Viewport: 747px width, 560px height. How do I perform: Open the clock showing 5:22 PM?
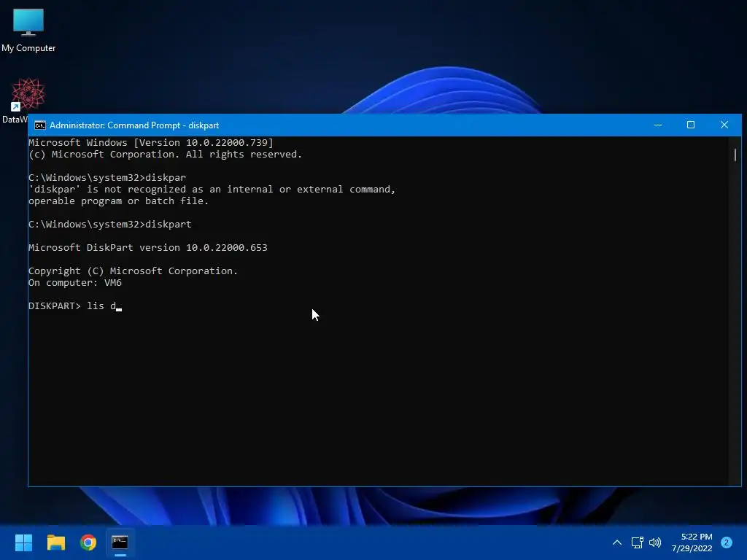coord(692,542)
